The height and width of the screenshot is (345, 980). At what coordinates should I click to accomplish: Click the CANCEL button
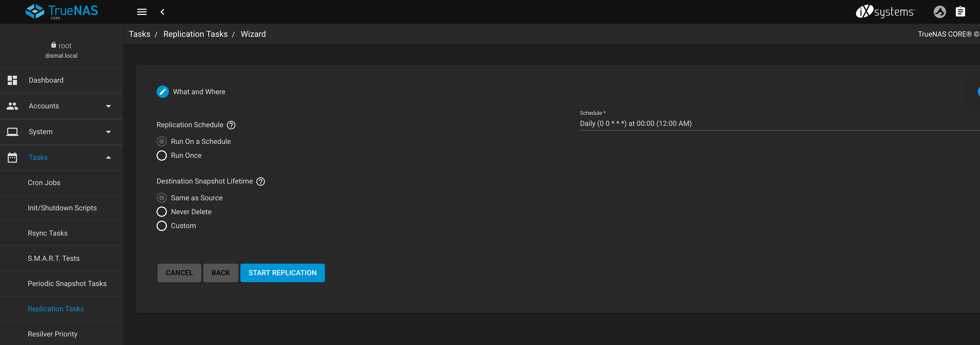click(179, 273)
